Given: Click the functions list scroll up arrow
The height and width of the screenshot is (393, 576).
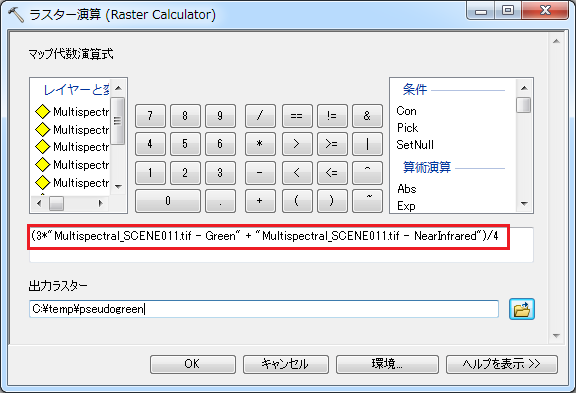Looking at the screenshot, I should [x=524, y=88].
